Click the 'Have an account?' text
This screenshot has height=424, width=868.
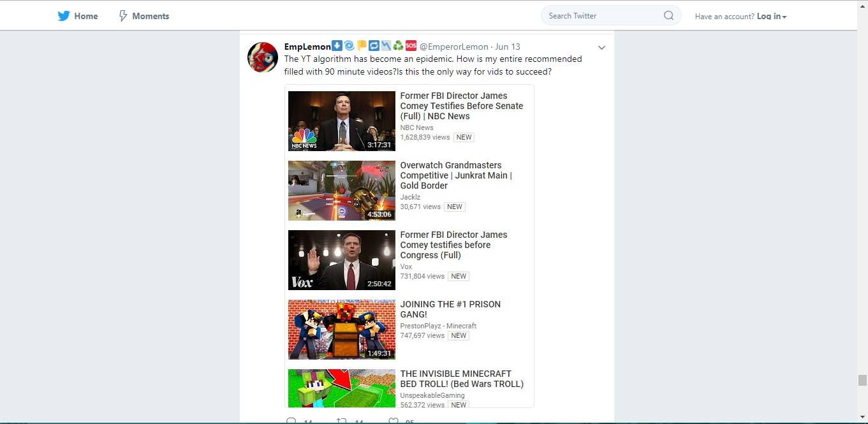tap(725, 17)
